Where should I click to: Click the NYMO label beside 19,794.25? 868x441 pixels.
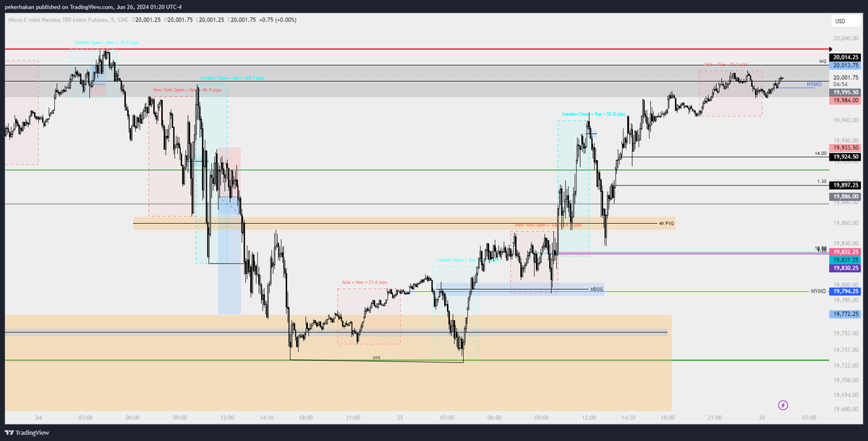(818, 291)
